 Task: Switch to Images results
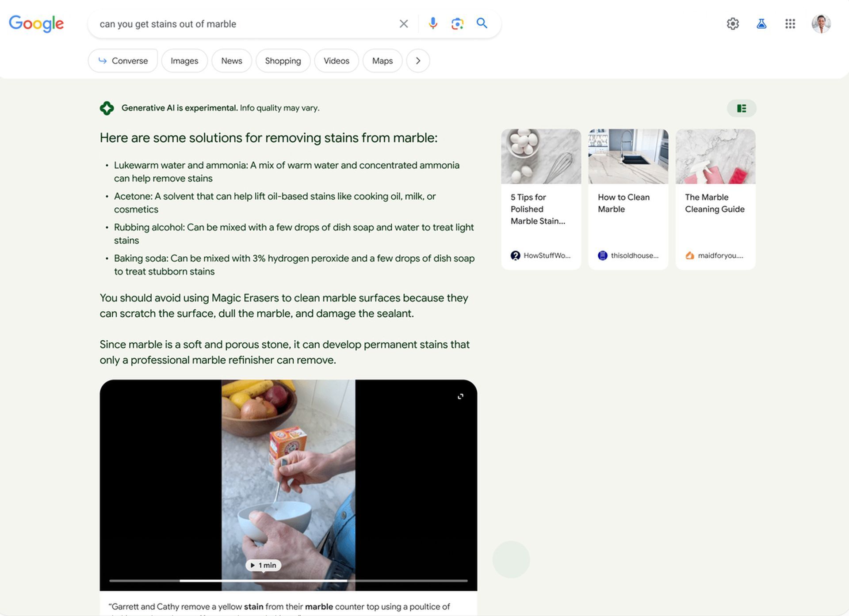click(184, 61)
